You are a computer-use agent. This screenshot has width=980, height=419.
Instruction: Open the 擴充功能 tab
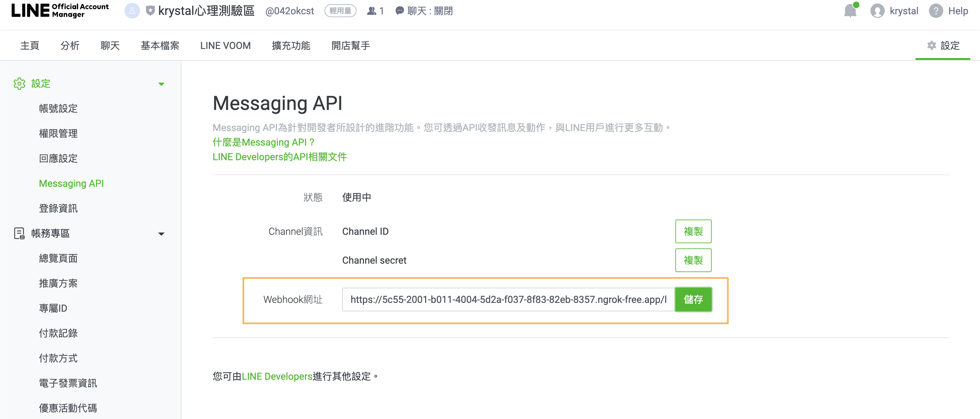tap(291, 45)
